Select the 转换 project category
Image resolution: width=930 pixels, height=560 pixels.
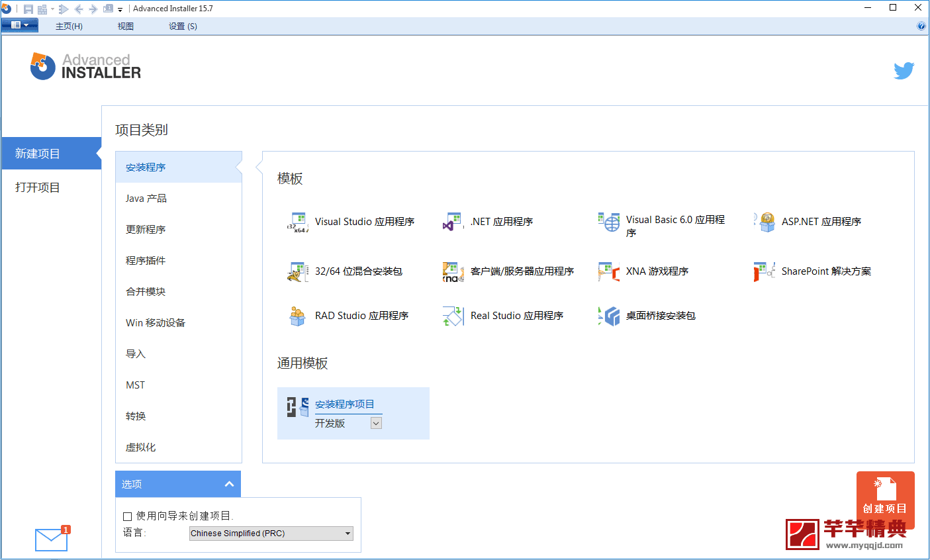[x=179, y=416]
